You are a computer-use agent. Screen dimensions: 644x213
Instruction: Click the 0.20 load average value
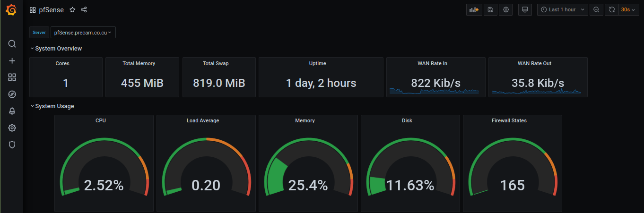tap(206, 186)
